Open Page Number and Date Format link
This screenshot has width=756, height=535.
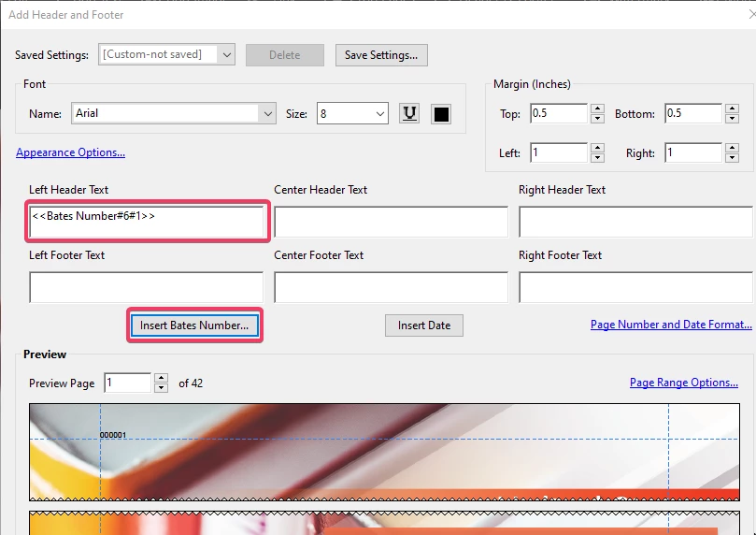[x=671, y=325]
